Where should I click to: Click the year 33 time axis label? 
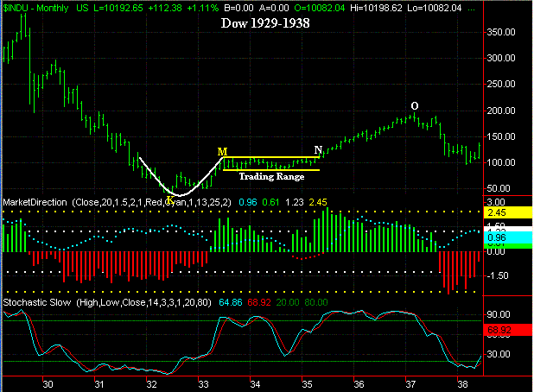click(203, 384)
